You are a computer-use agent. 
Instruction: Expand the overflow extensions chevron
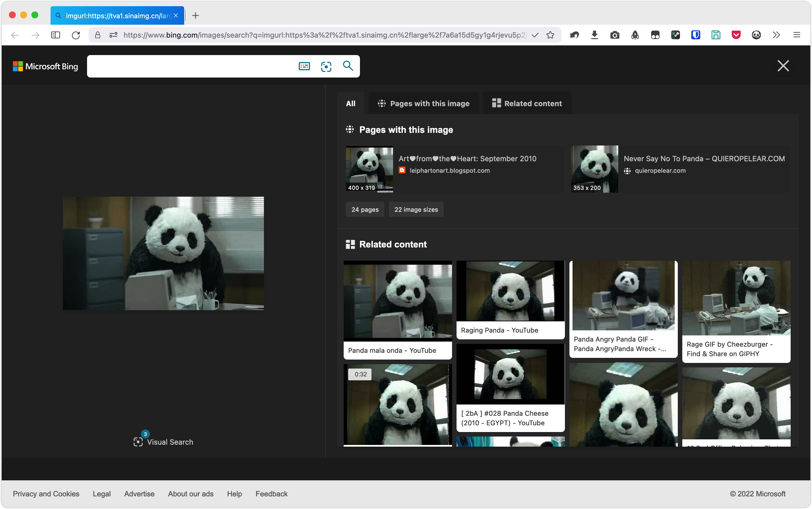point(776,35)
